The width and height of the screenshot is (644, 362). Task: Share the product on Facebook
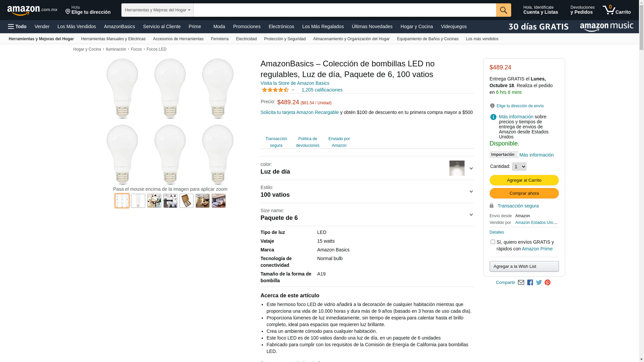tap(530, 283)
